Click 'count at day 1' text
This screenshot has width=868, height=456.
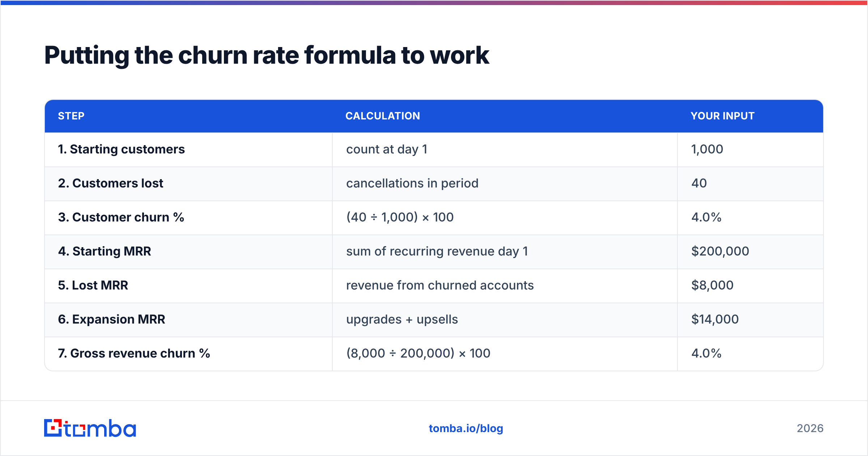click(x=387, y=149)
